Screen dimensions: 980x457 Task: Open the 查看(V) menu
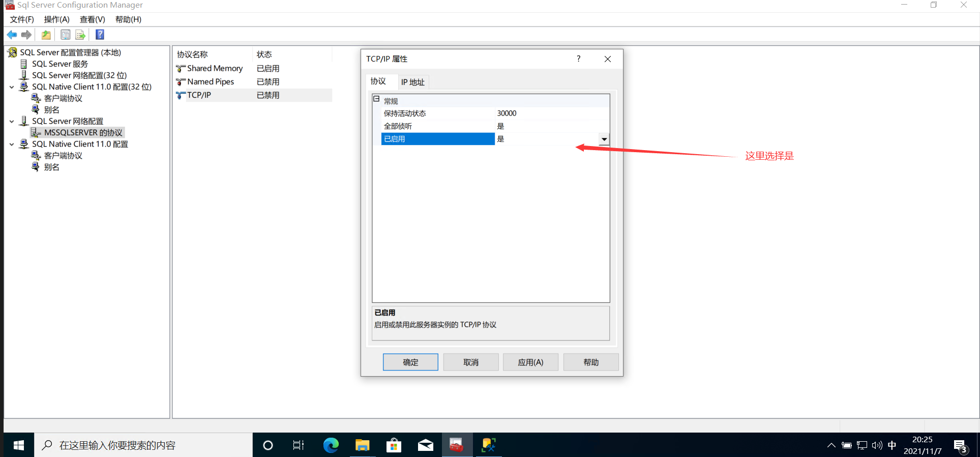coord(92,19)
